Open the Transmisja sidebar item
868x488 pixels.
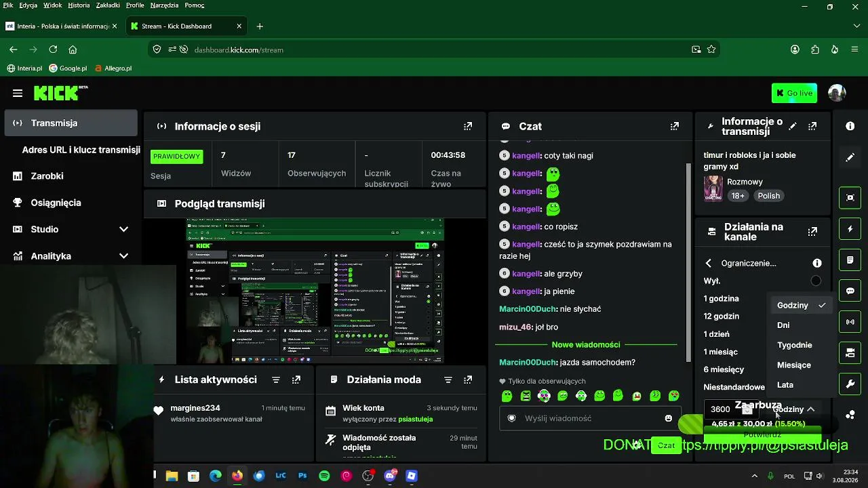(x=71, y=123)
